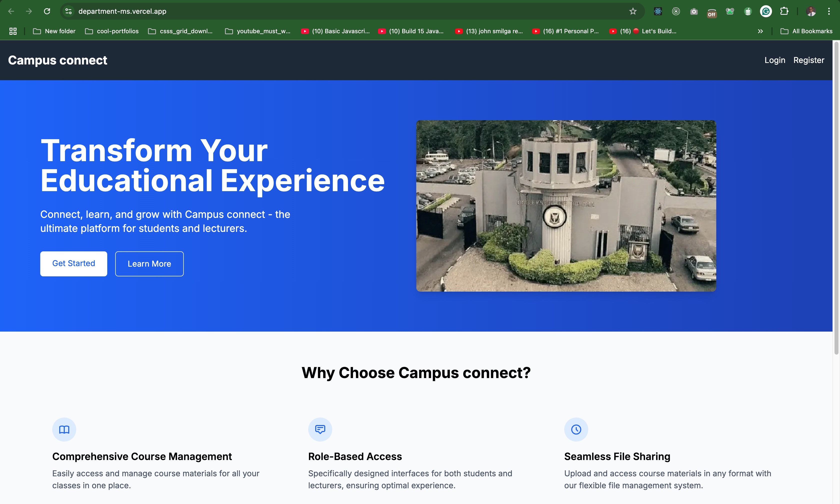Open the Grammarly extension icon

click(x=765, y=11)
